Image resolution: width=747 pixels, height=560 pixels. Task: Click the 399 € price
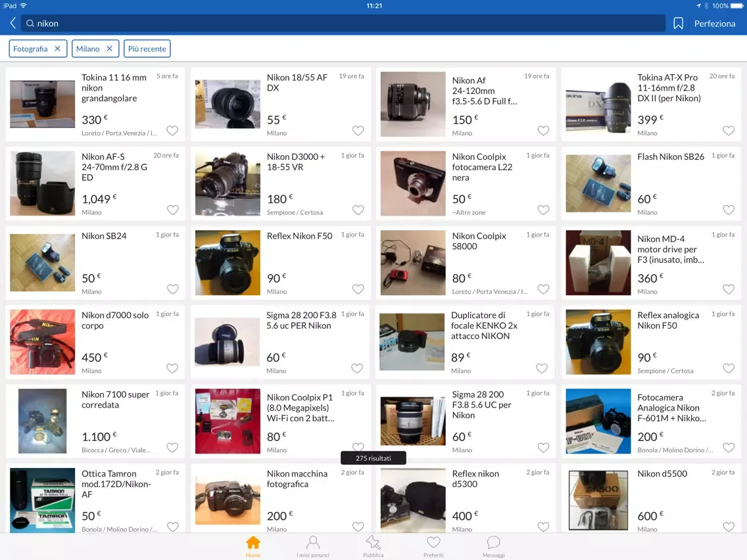[x=650, y=120]
